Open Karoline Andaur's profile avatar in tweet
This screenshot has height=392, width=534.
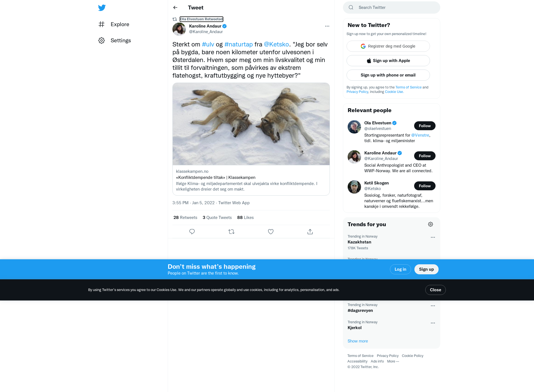point(179,29)
